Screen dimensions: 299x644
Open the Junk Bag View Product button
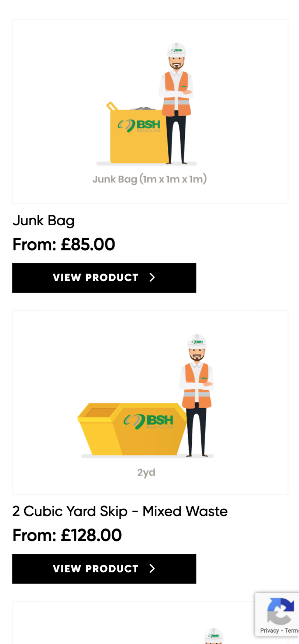pyautogui.click(x=104, y=278)
